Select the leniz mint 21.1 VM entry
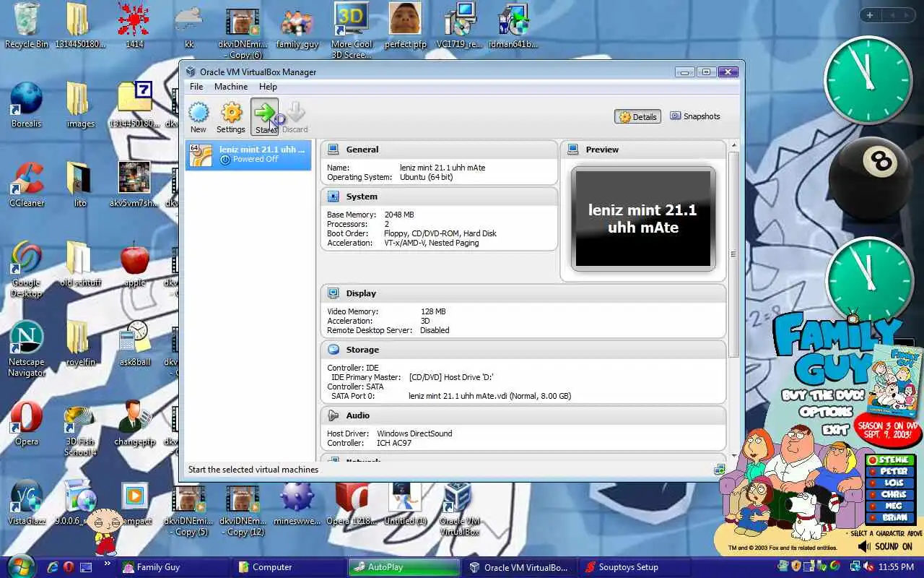Viewport: 924px width, 578px height. [248, 155]
